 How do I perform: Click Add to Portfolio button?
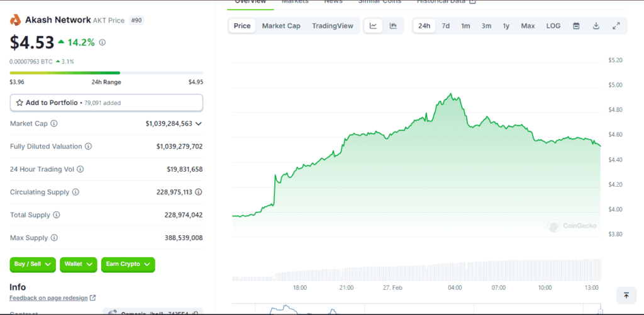tap(106, 102)
